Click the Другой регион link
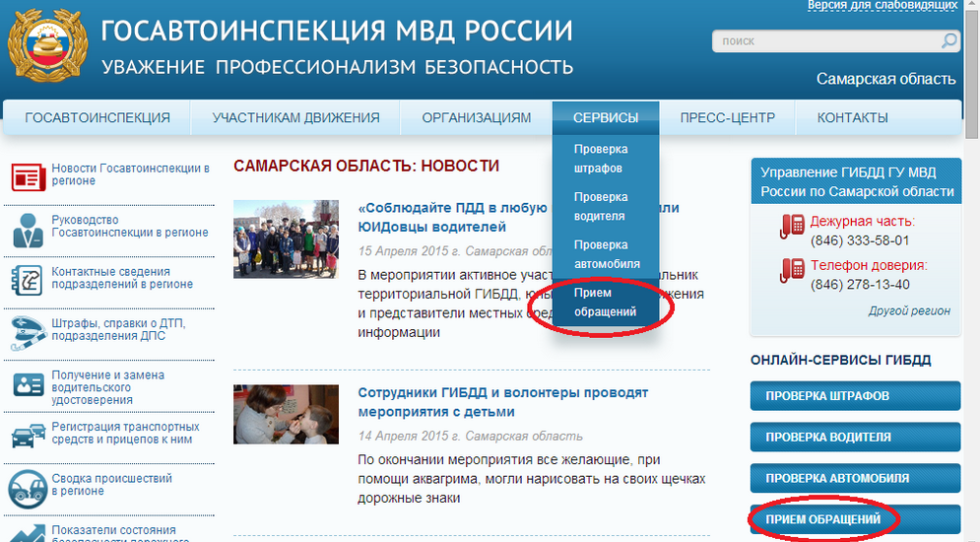 pos(909,310)
